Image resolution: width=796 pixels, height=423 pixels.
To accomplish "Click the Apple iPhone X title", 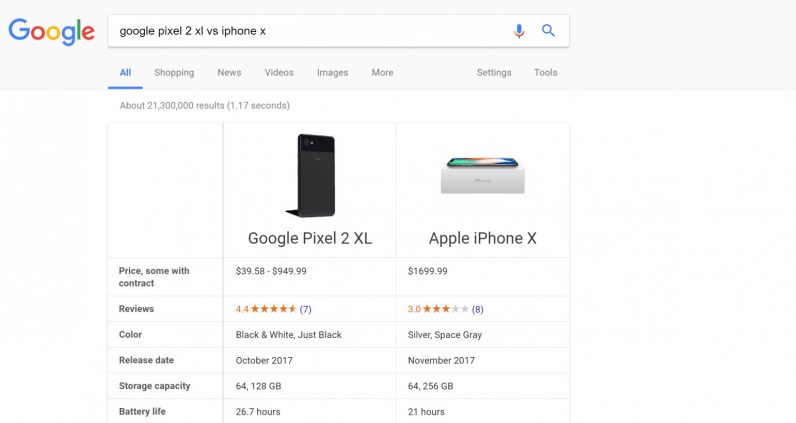I will pyautogui.click(x=482, y=238).
